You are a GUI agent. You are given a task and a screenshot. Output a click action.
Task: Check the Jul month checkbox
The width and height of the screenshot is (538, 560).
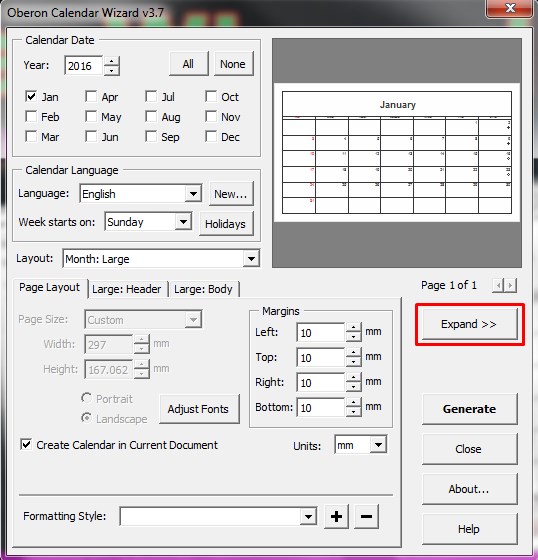coord(151,96)
